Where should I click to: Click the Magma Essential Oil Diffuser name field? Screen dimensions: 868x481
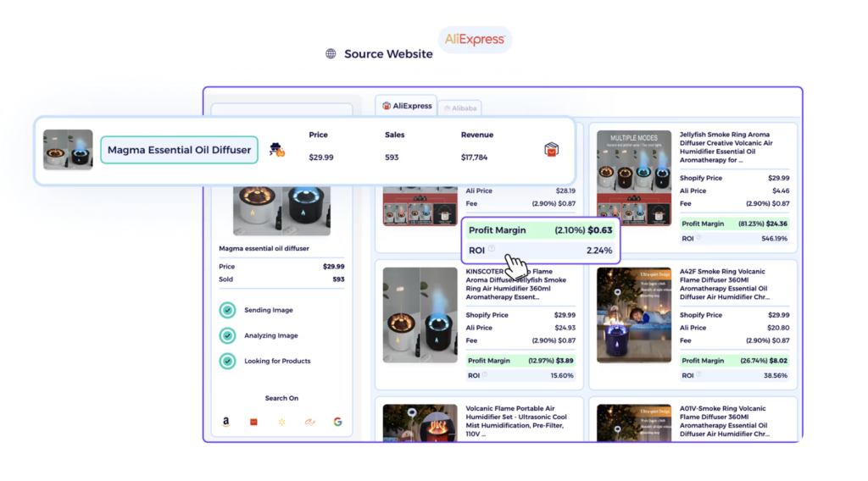coord(180,150)
